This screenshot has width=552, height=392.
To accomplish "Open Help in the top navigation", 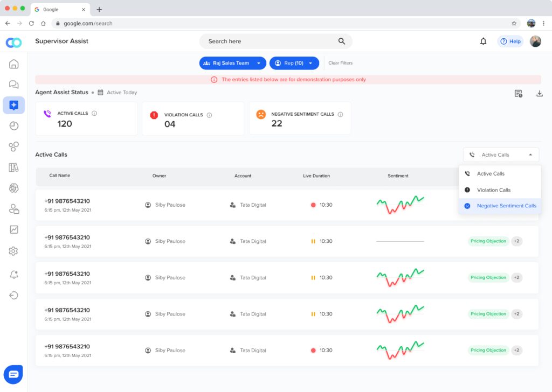I will pyautogui.click(x=510, y=41).
